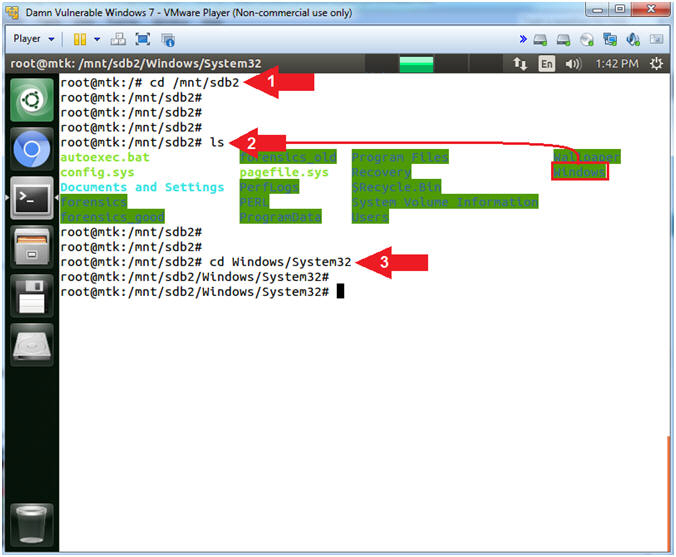Expand the power options dropdown arrow
This screenshot has height=557, width=676.
point(97,39)
